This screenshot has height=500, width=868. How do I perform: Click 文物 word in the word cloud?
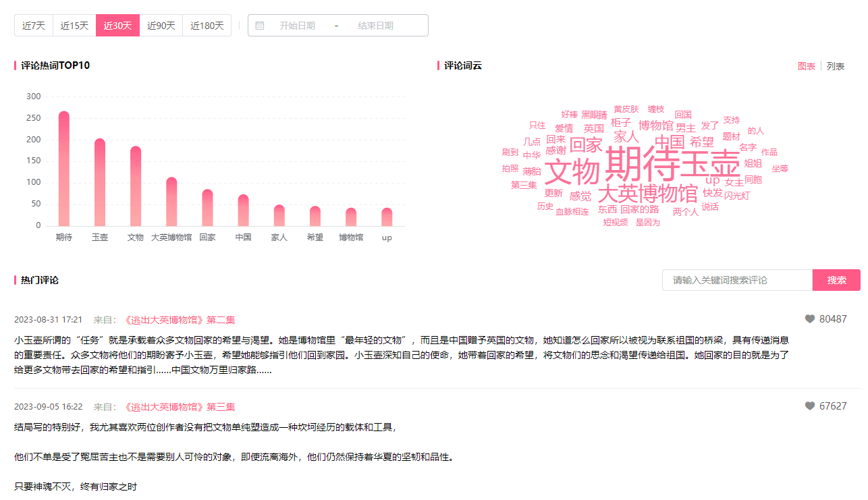coord(572,171)
